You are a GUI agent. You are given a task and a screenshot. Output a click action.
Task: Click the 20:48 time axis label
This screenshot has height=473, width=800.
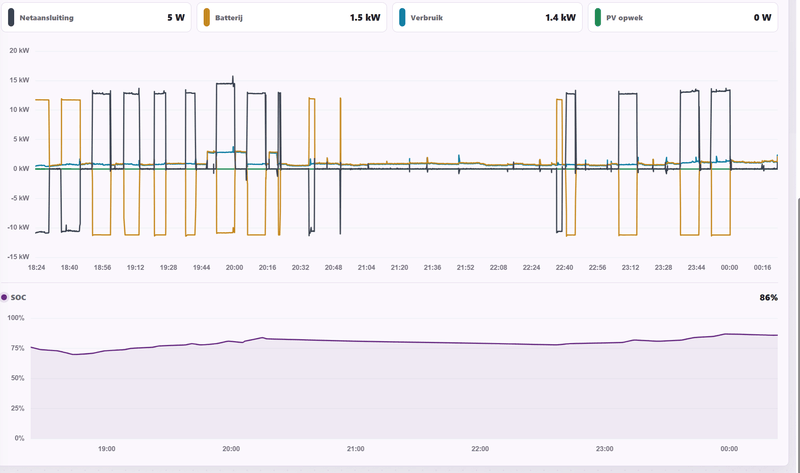coord(333,267)
